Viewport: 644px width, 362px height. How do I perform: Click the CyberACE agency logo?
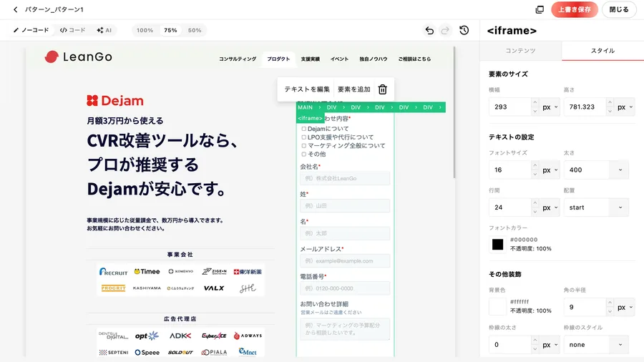point(214,336)
